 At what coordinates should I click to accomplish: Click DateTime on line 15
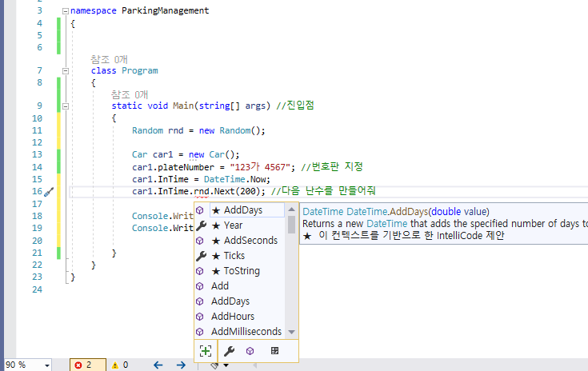(224, 179)
